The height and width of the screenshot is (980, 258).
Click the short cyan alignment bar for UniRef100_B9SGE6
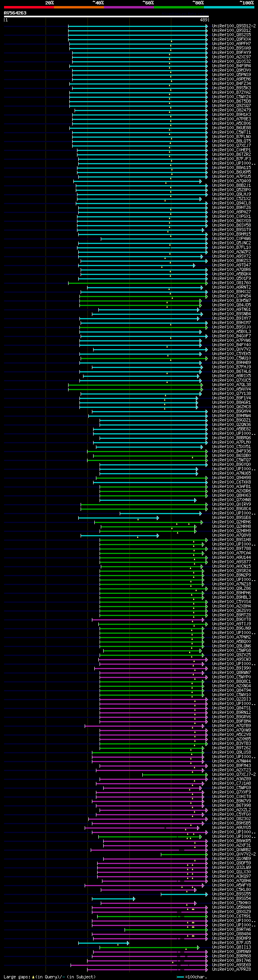[x=119, y=518]
